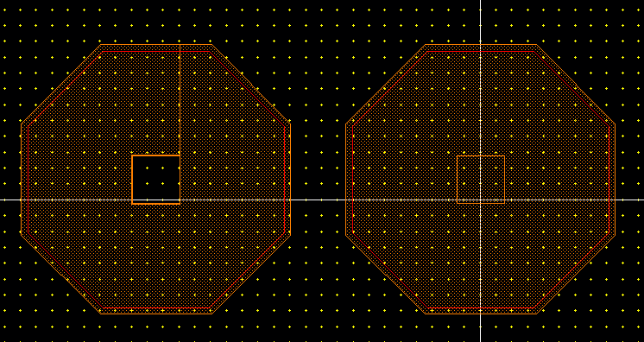Select the right vertical edge of right octagon
The width and height of the screenshot is (644, 342).
point(615,180)
